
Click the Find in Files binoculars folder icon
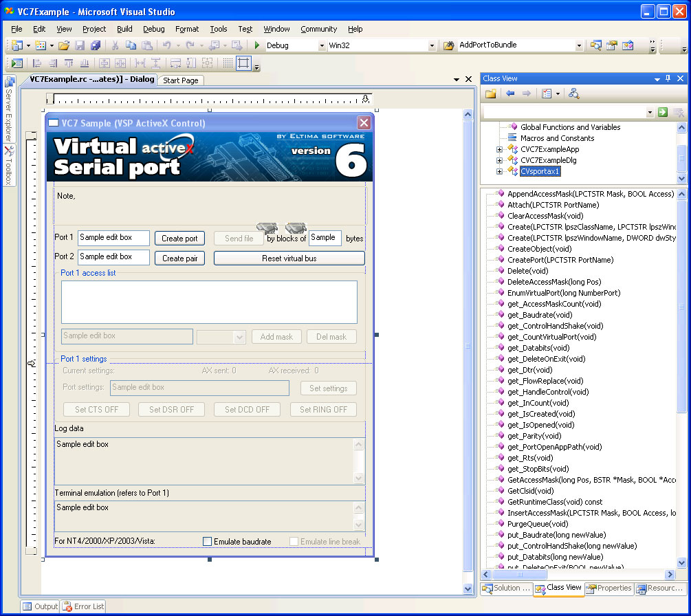pos(448,45)
